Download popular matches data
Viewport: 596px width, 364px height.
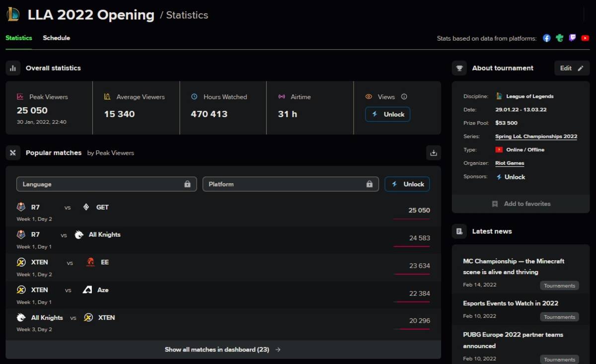click(434, 153)
